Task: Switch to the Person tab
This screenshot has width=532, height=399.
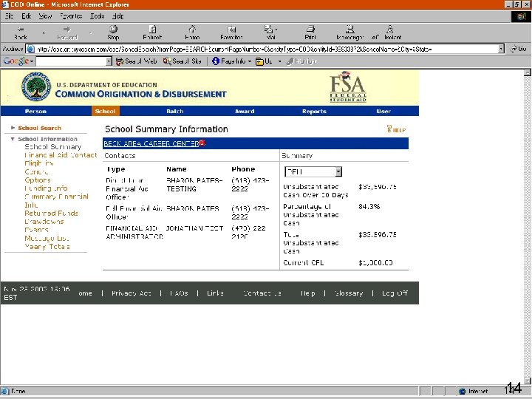Action: click(35, 112)
